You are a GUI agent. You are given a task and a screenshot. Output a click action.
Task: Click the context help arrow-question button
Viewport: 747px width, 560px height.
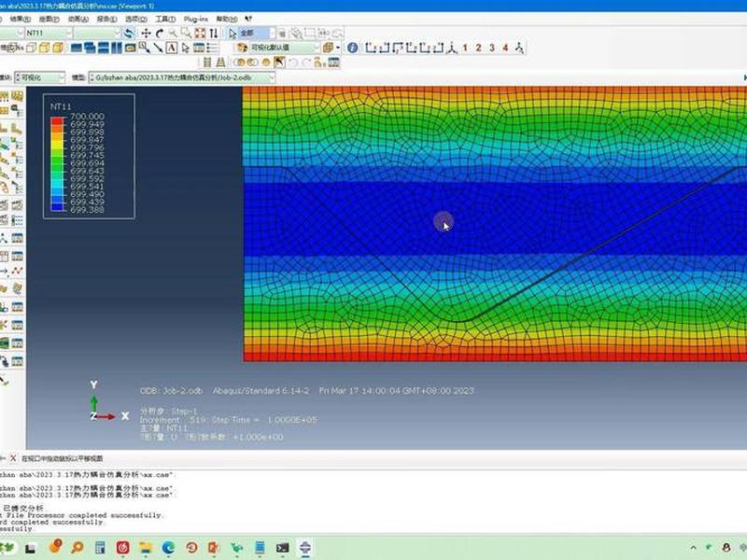pyautogui.click(x=248, y=19)
